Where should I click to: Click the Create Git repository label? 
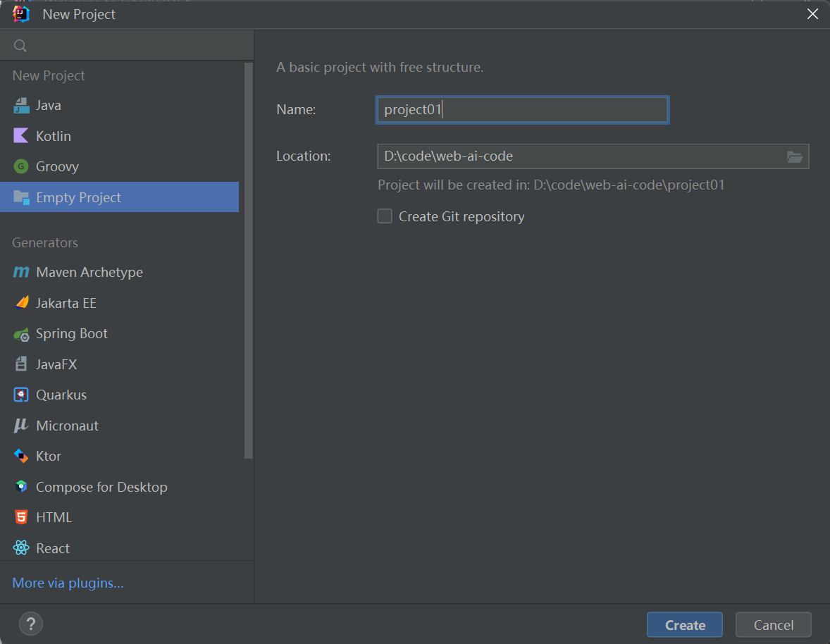(x=461, y=216)
